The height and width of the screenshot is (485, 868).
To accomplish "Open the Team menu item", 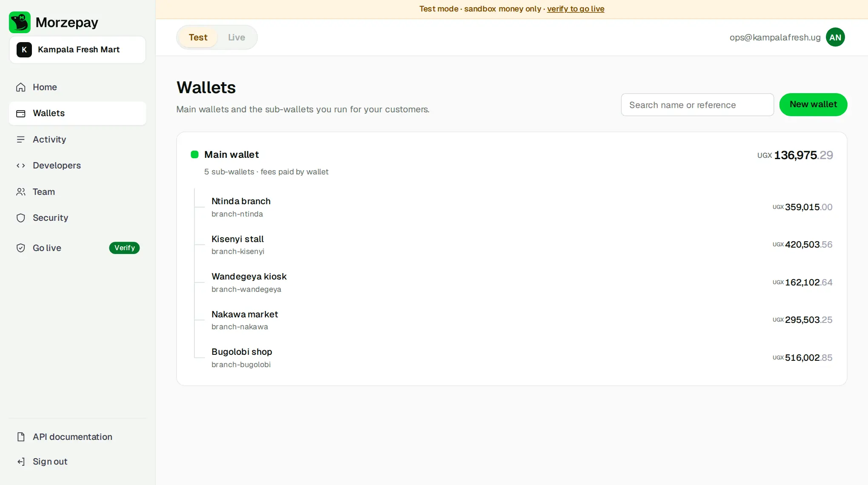I will coord(77,192).
